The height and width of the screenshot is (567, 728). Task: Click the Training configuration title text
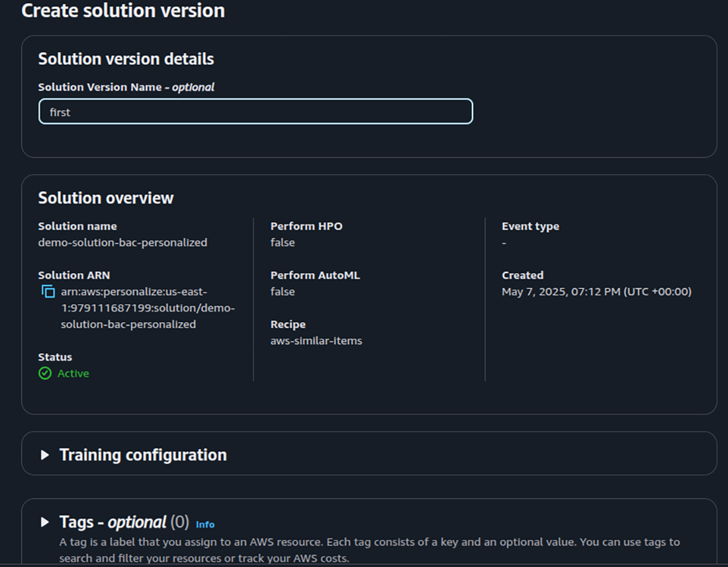coord(143,455)
